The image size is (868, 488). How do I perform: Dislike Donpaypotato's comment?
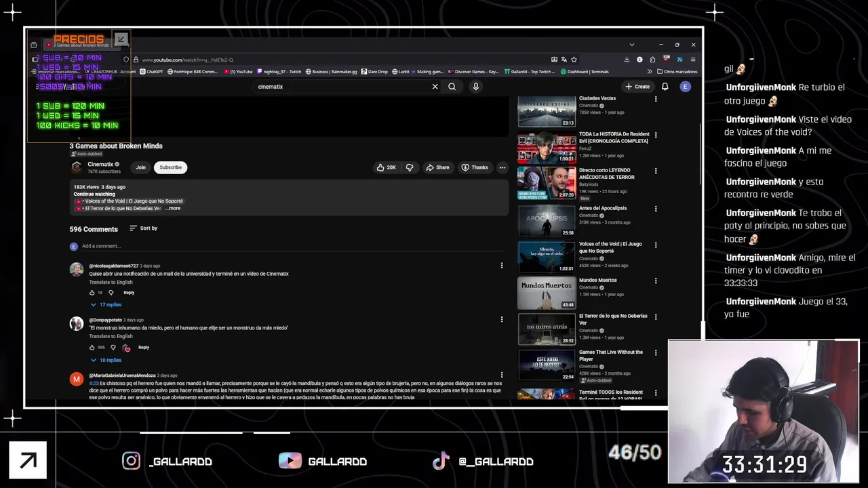[113, 348]
